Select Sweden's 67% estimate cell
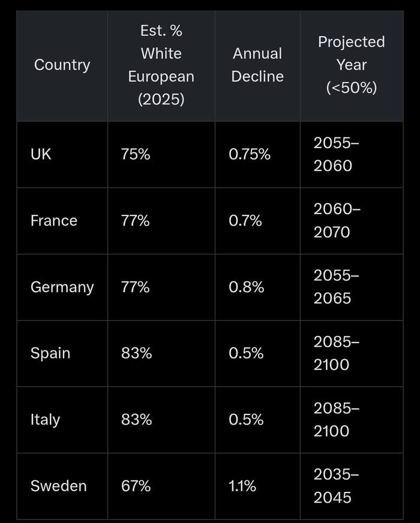Screen dimensions: 420x523 coord(136,486)
